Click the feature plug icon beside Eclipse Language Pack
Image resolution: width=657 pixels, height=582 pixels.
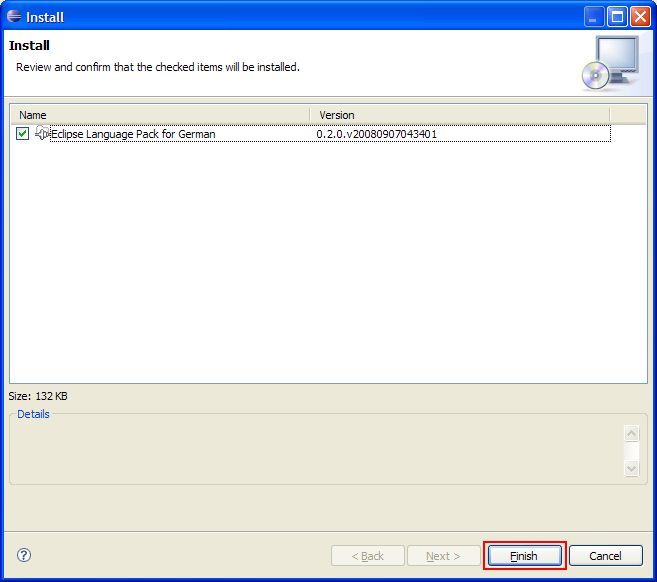pyautogui.click(x=42, y=133)
